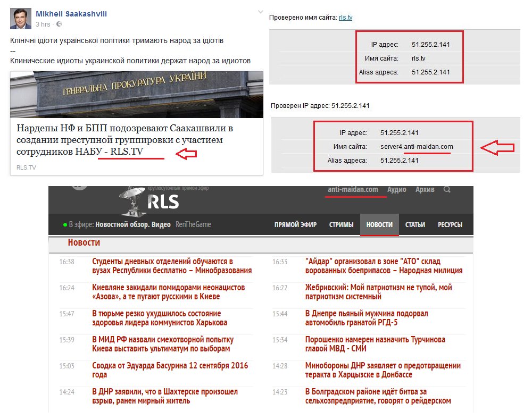Select the server4.anti-maidan.com site name value
Viewport: 532px width, 420px height.
[417, 146]
